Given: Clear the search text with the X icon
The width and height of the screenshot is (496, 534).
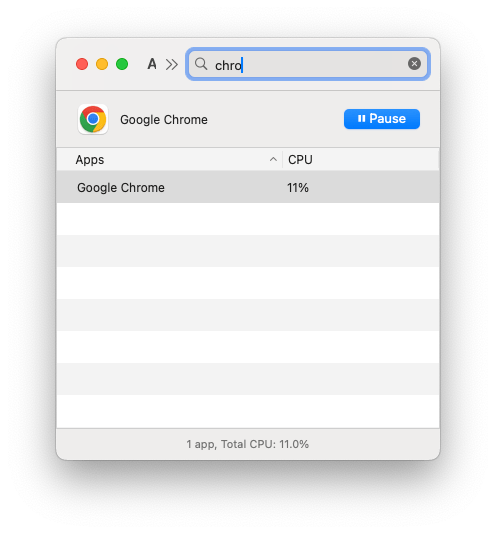Looking at the screenshot, I should [x=414, y=64].
